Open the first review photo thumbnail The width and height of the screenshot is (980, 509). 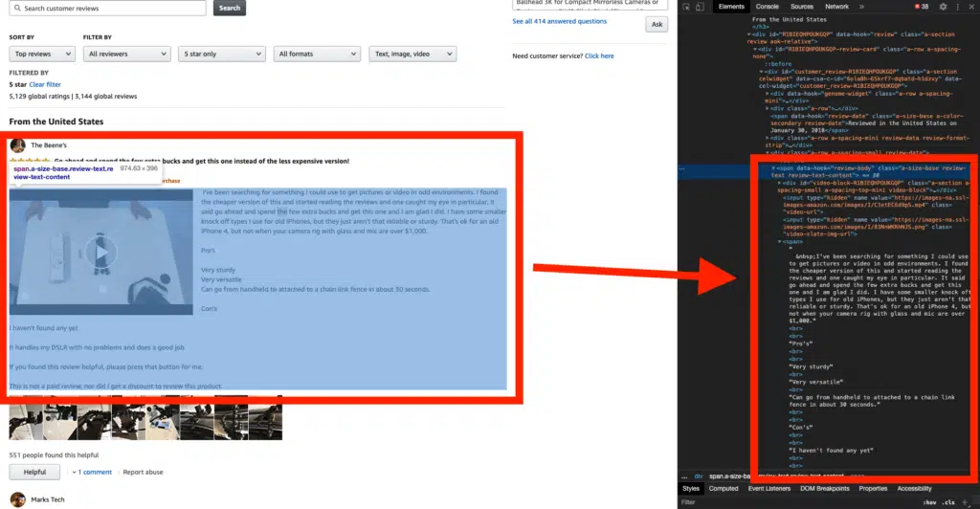pyautogui.click(x=26, y=422)
